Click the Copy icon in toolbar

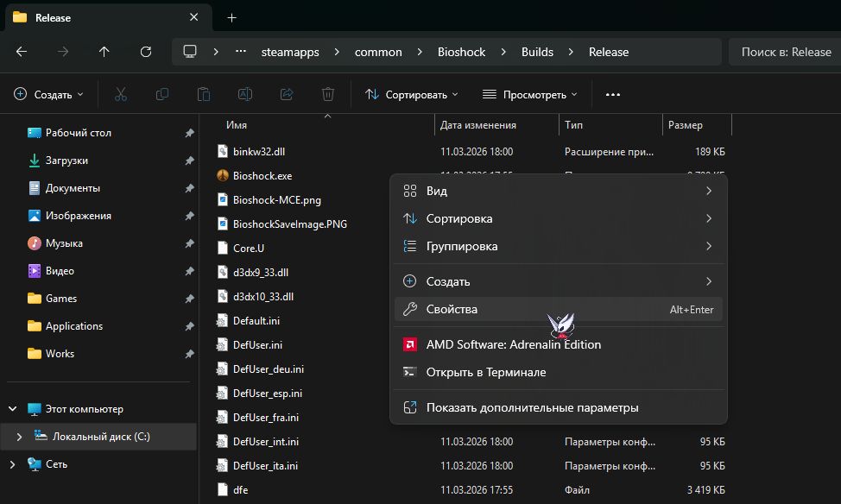pyautogui.click(x=162, y=94)
